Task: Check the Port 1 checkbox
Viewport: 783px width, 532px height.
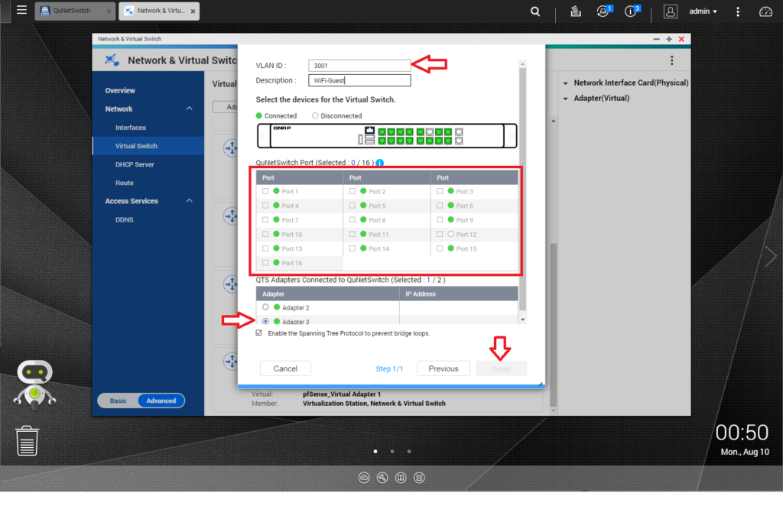Action: (265, 191)
